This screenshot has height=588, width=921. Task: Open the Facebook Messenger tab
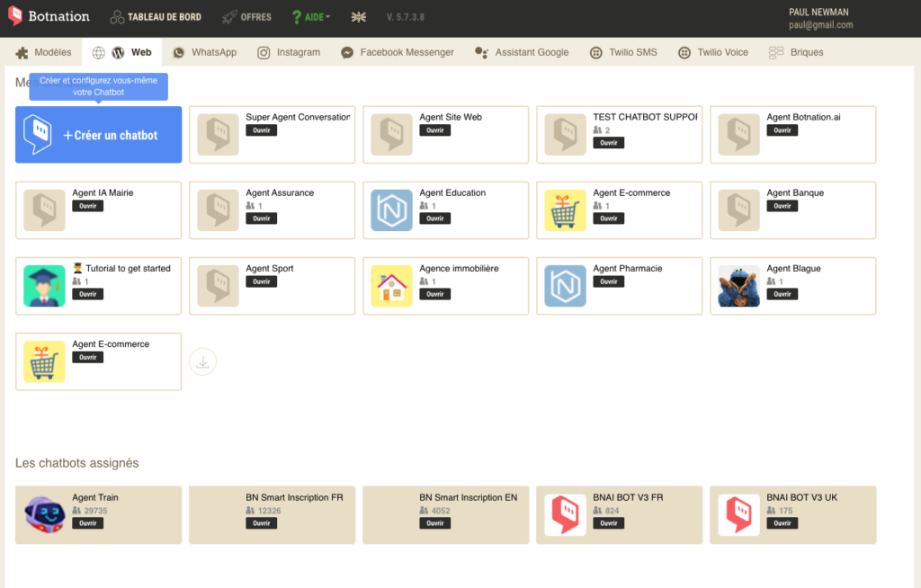[398, 52]
